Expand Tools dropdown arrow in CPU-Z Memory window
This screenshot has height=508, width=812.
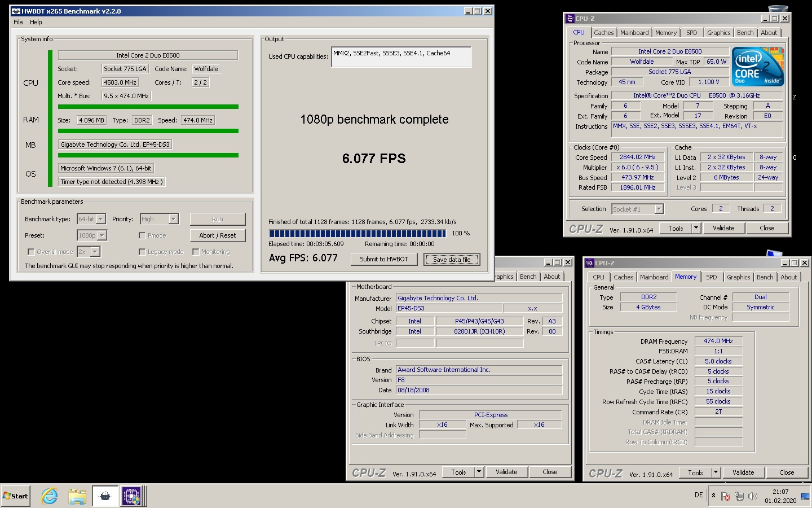coord(716,472)
